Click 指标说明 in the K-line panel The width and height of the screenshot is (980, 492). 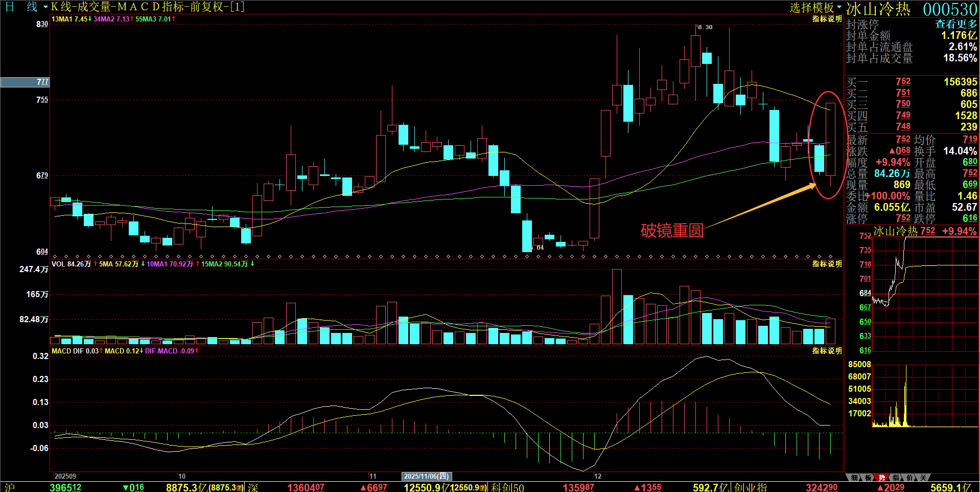[x=827, y=19]
